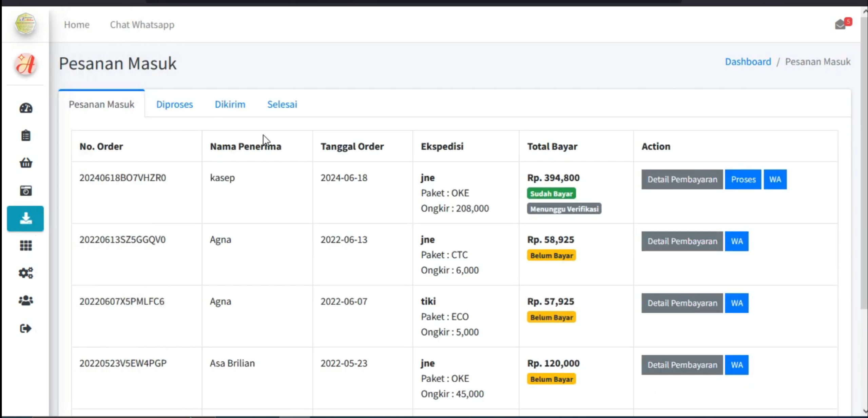The image size is (868, 418).
Task: Click WA button for kasep's order
Action: pos(775,179)
